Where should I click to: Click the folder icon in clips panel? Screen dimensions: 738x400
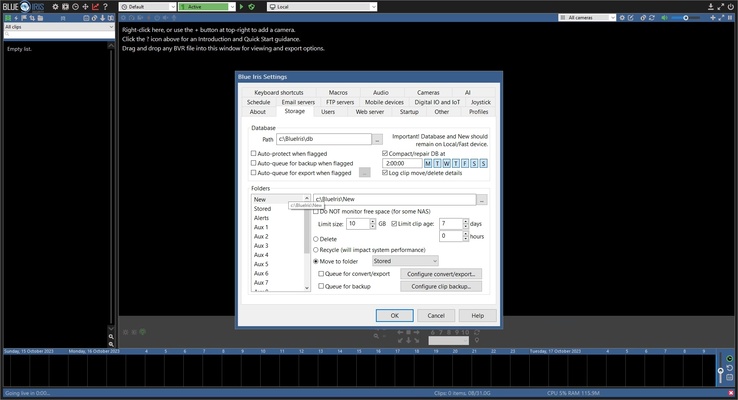(40, 18)
